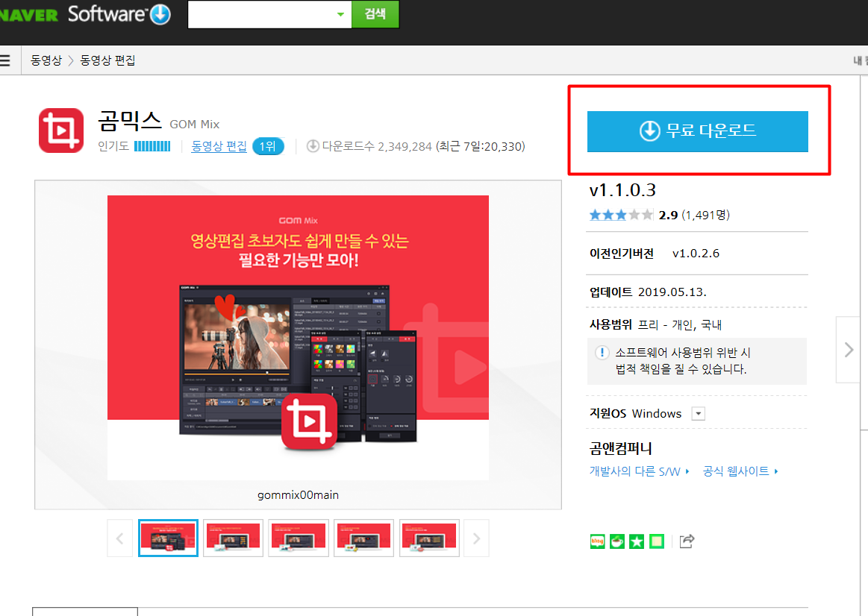Image resolution: width=868 pixels, height=616 pixels.
Task: Select the first highlighted screenshot thumbnail
Action: 168,538
